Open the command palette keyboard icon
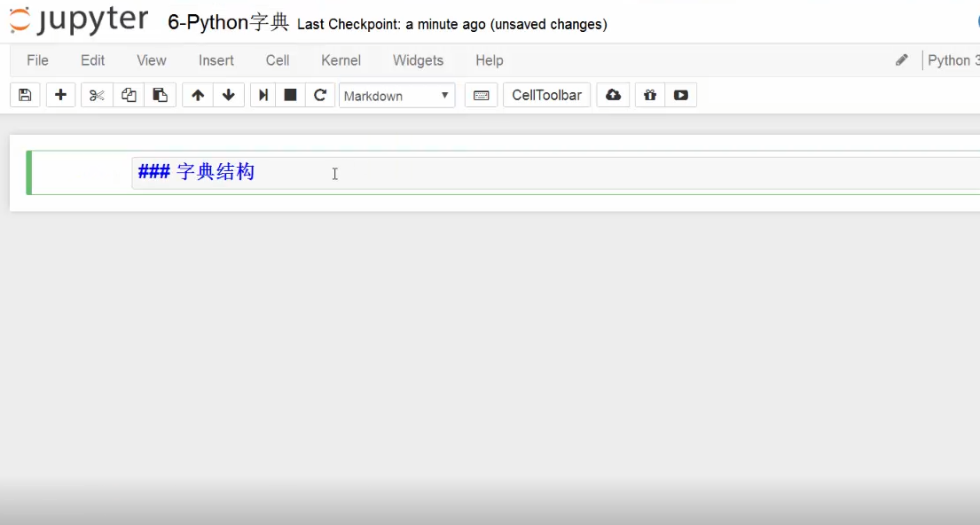Viewport: 980px width, 525px height. [481, 96]
